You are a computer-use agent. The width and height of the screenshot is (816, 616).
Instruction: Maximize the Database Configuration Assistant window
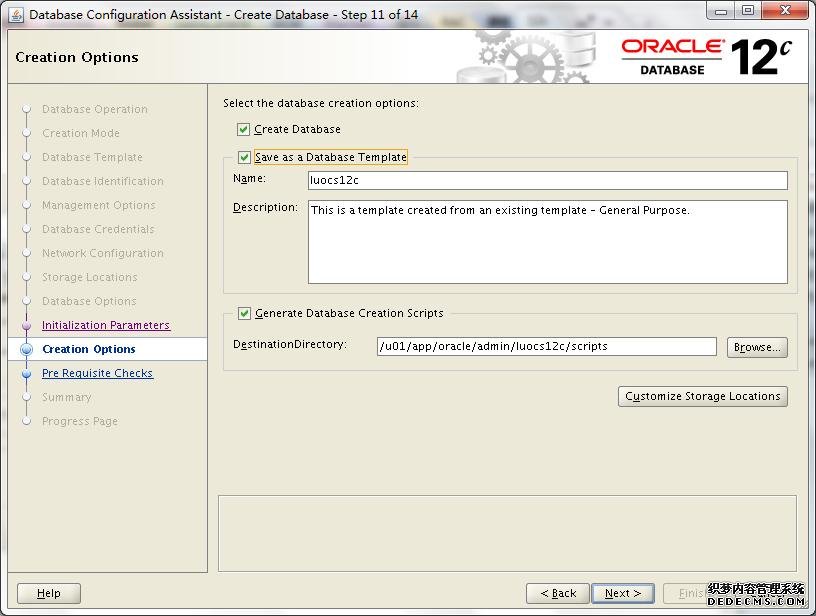748,11
